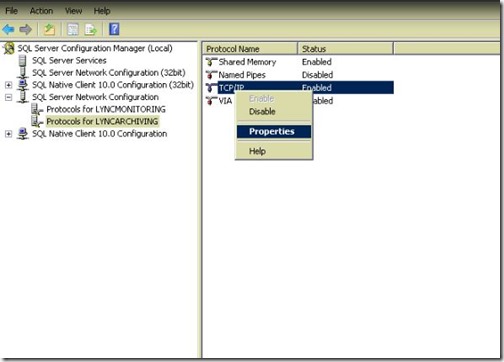
Task: Click the icon beside Protocols for LYNCARCHIVING
Action: [37, 121]
